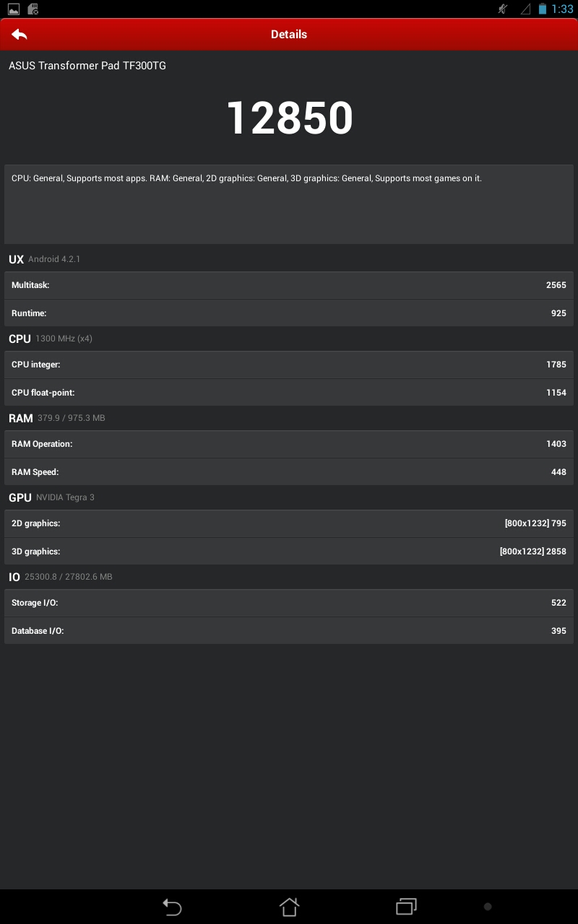
Task: Select the Database I/O row
Action: pos(289,631)
